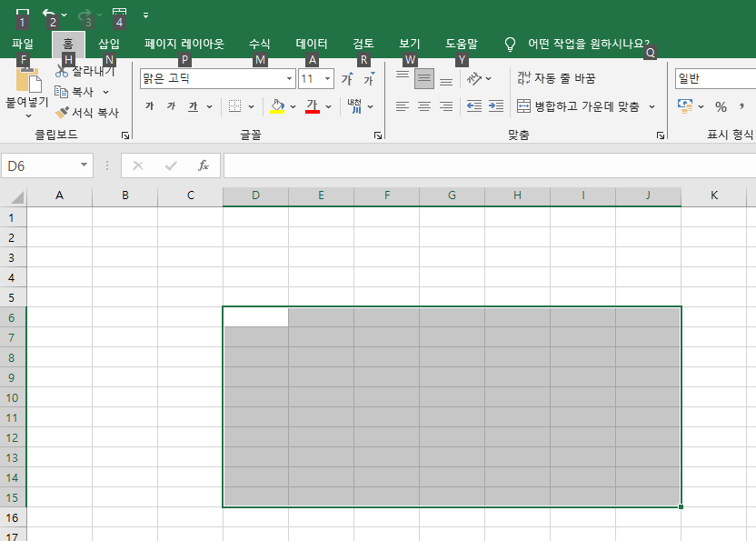Decrease indent in cells
756x541 pixels.
pos(474,106)
